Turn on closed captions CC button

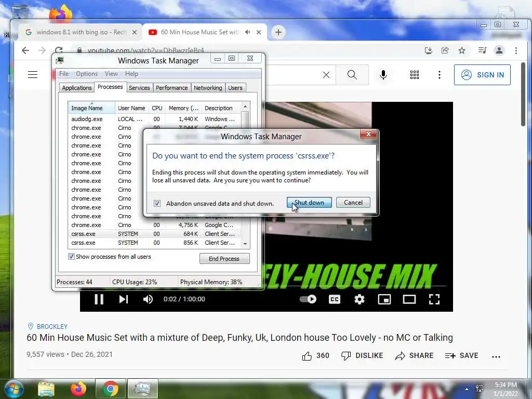[x=334, y=299]
